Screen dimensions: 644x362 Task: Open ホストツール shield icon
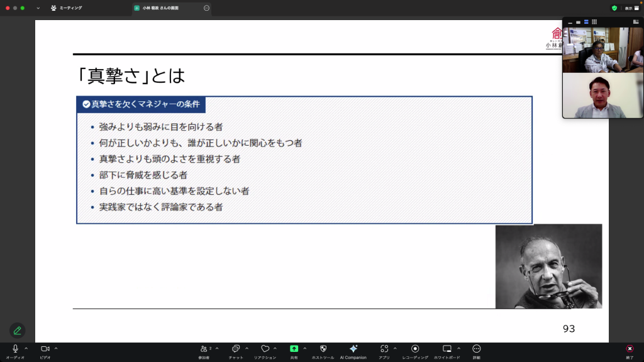[323, 349]
